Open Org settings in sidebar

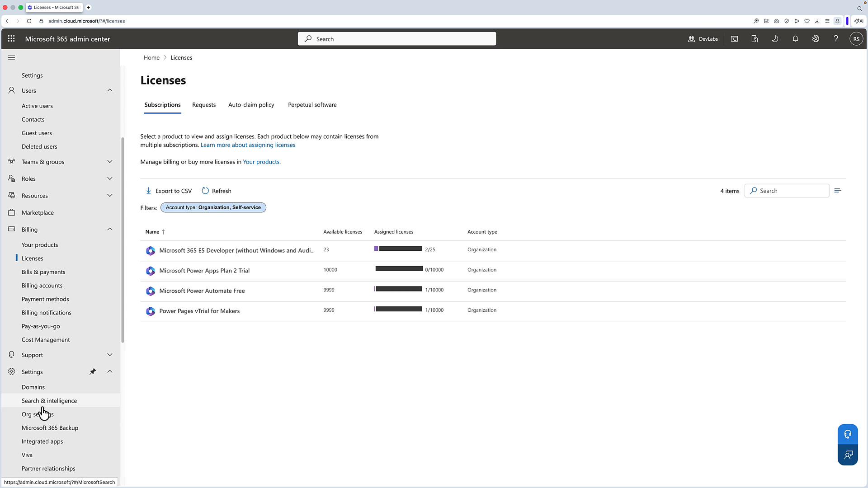pos(38,414)
